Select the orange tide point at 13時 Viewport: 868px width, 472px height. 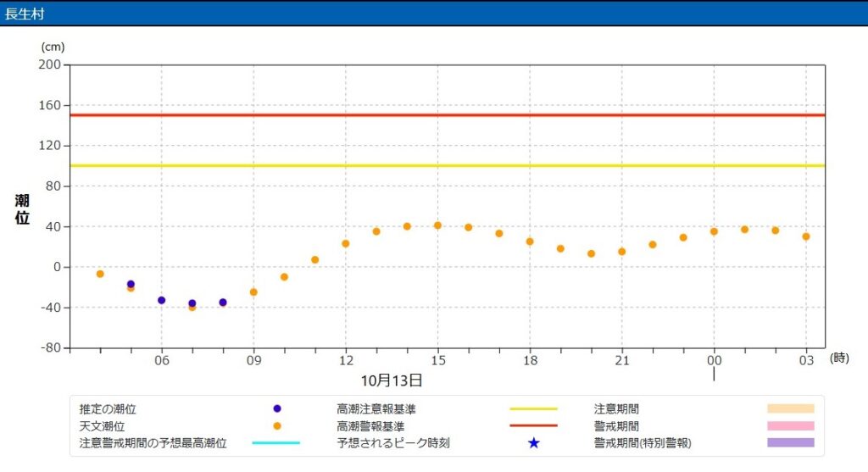coord(376,232)
